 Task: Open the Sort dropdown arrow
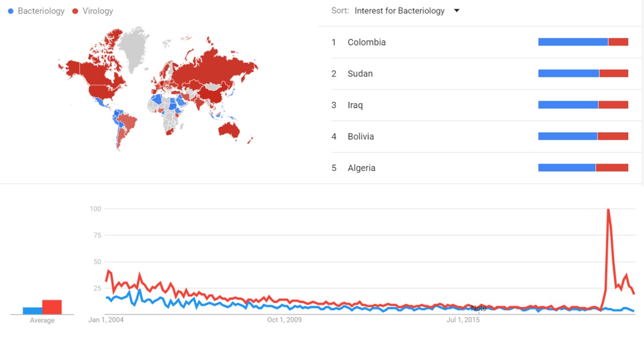457,11
